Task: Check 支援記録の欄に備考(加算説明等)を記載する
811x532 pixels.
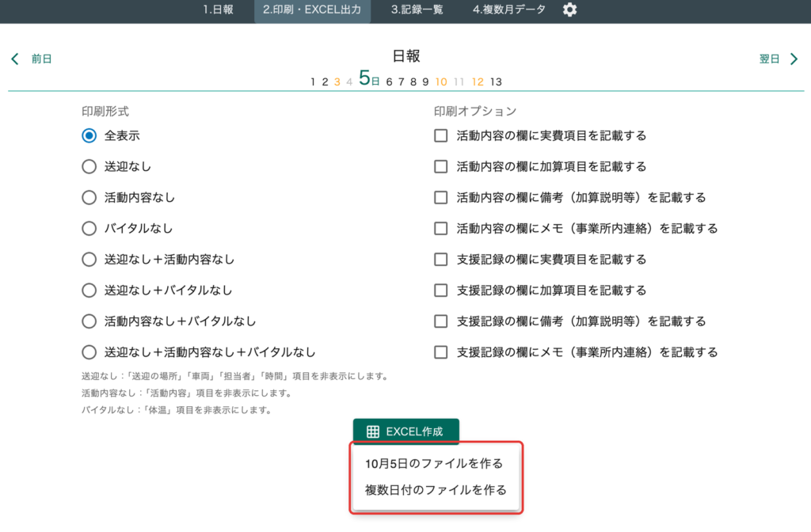Action: (440, 321)
